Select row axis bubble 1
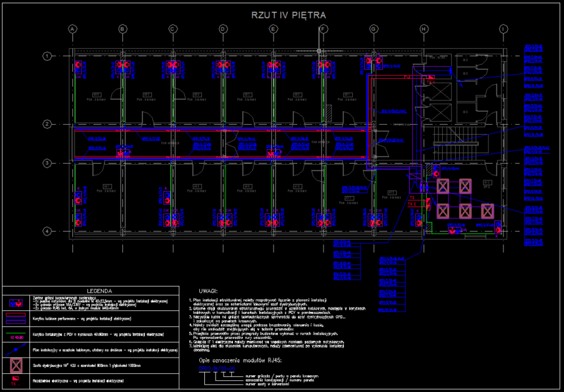Screen dimensions: 564x392 pos(47,56)
